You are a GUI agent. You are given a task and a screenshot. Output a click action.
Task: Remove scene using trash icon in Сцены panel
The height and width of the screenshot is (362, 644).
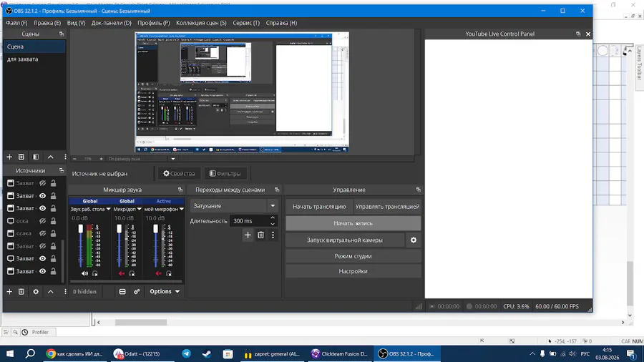point(21,157)
